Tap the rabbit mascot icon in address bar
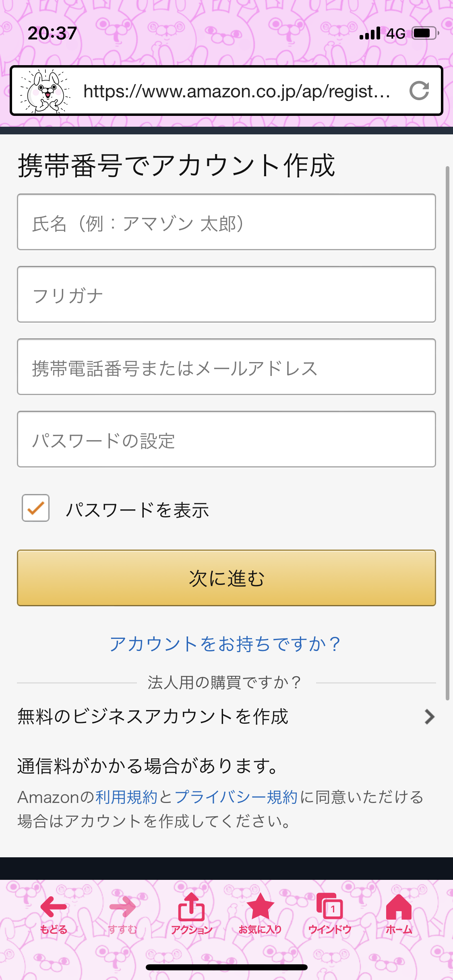Image resolution: width=453 pixels, height=980 pixels. (x=46, y=91)
